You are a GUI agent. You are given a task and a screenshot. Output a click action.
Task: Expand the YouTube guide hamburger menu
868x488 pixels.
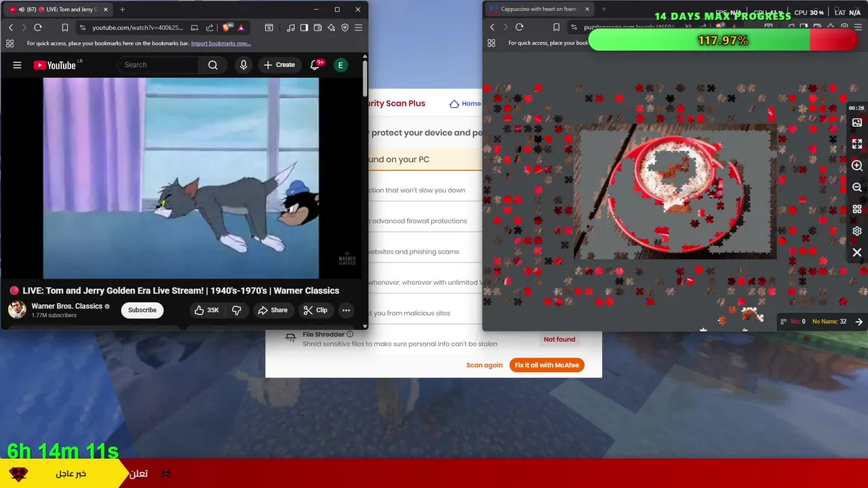click(x=17, y=65)
